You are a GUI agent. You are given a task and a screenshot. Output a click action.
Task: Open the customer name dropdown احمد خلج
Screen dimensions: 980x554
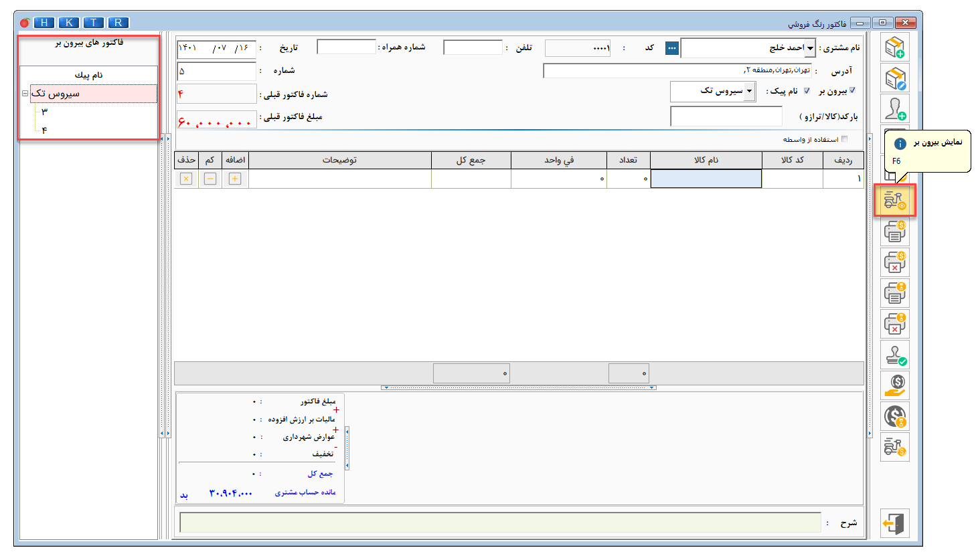click(811, 48)
